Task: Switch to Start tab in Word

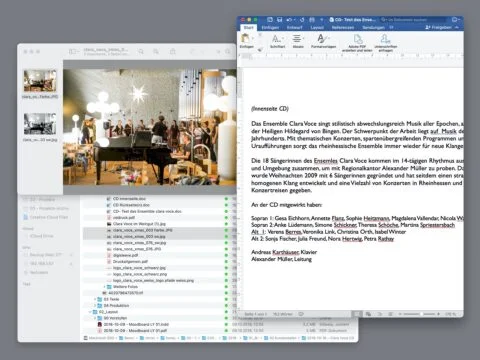Action: [x=248, y=27]
